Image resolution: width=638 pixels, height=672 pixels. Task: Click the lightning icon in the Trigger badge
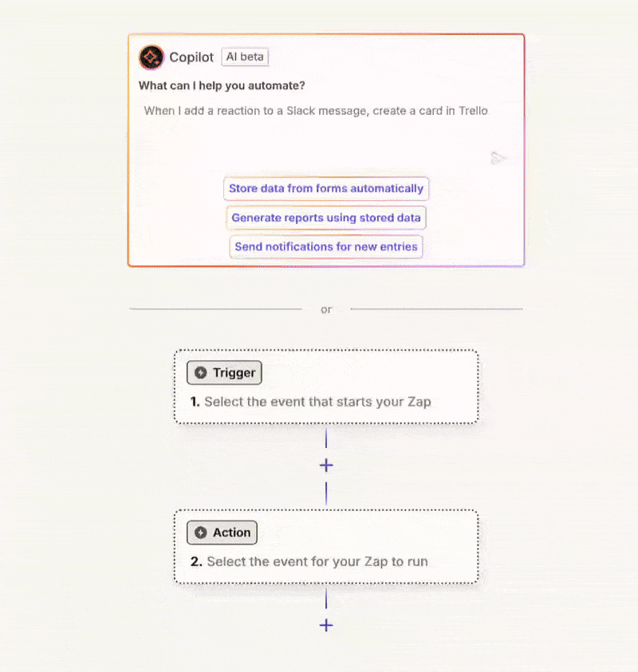click(x=201, y=372)
